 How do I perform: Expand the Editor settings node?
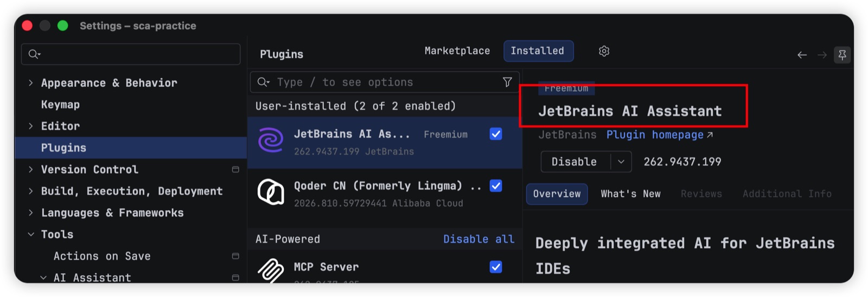click(x=30, y=126)
